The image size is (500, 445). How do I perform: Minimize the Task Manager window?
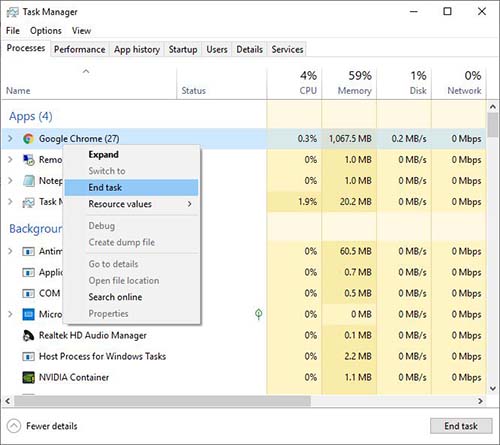click(414, 12)
